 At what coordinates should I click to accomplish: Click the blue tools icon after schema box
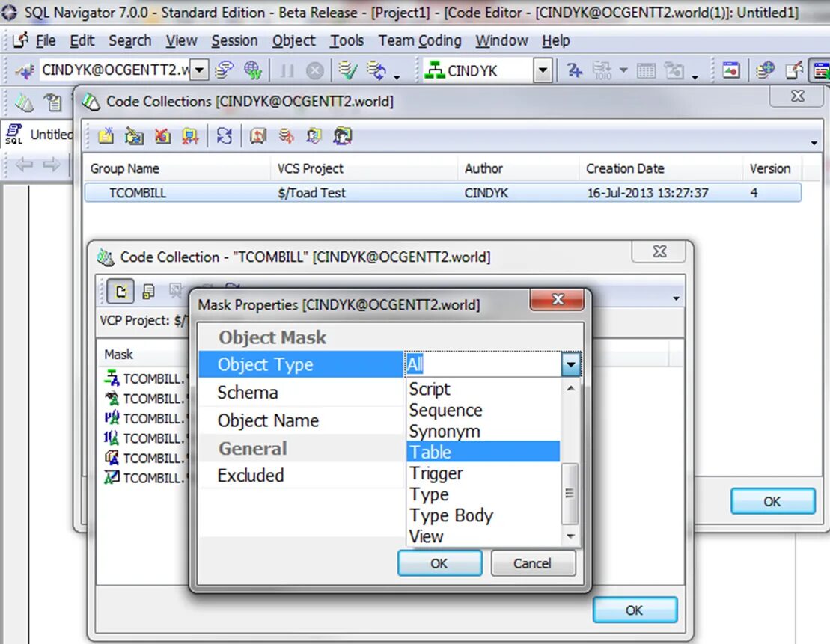pyautogui.click(x=574, y=70)
